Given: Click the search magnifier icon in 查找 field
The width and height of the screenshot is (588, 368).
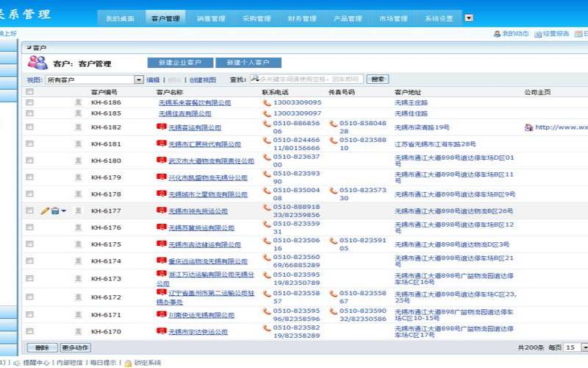Looking at the screenshot, I should [x=255, y=79].
